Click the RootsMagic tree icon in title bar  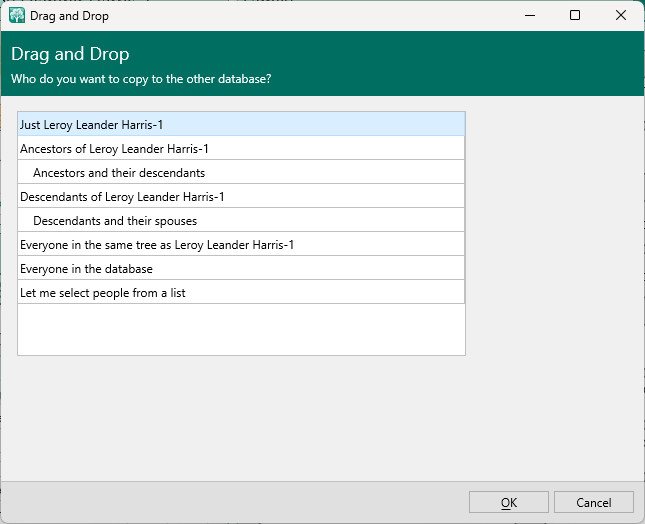pos(17,15)
